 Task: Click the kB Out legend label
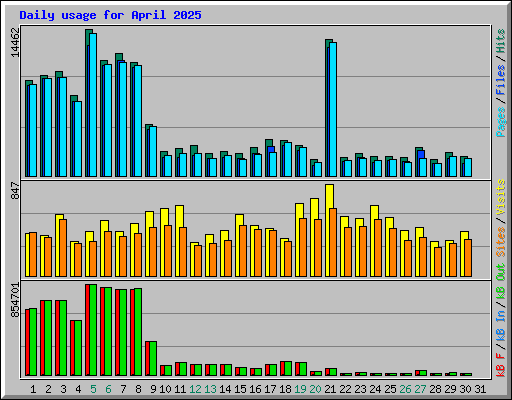(x=500, y=272)
